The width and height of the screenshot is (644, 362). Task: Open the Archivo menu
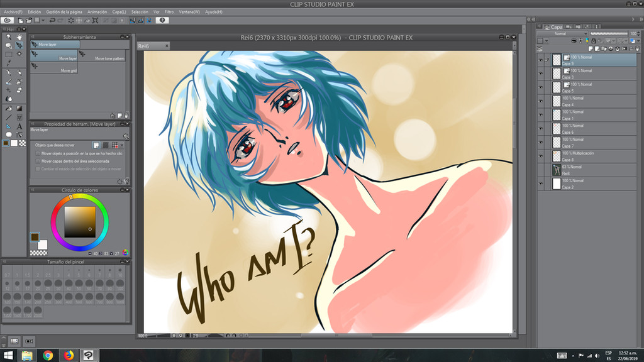[13, 12]
